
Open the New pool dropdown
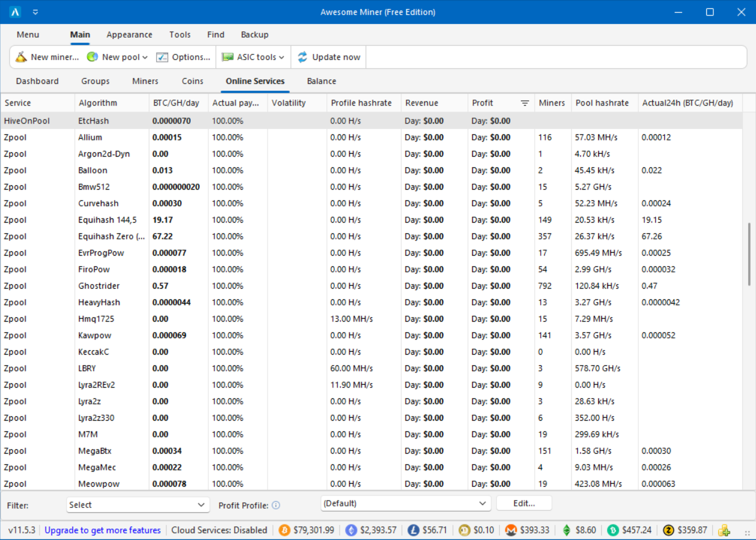coord(117,57)
